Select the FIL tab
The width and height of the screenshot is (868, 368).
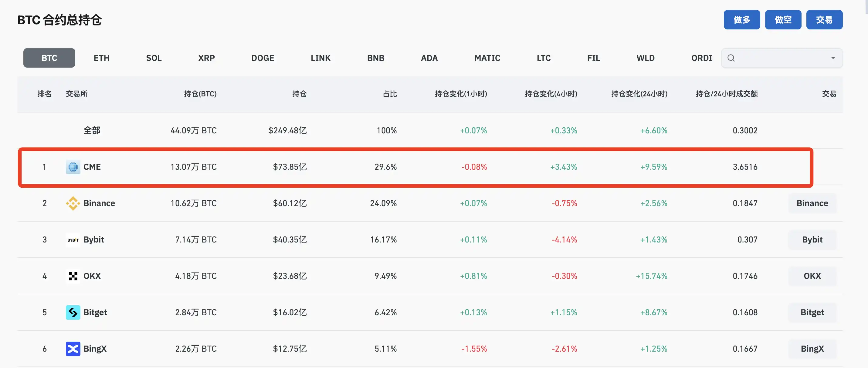[593, 58]
